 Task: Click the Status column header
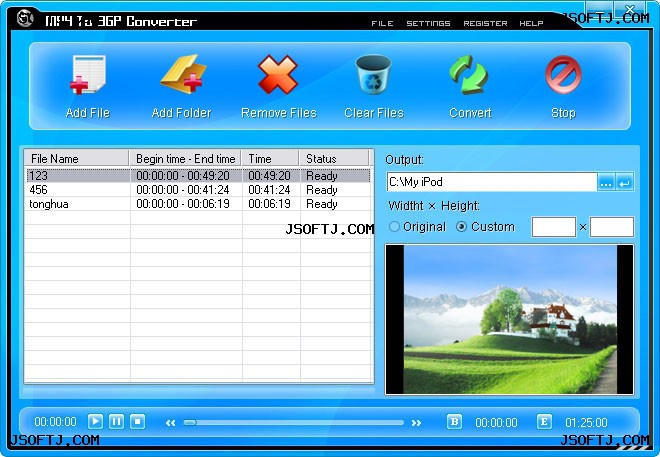pyautogui.click(x=334, y=159)
